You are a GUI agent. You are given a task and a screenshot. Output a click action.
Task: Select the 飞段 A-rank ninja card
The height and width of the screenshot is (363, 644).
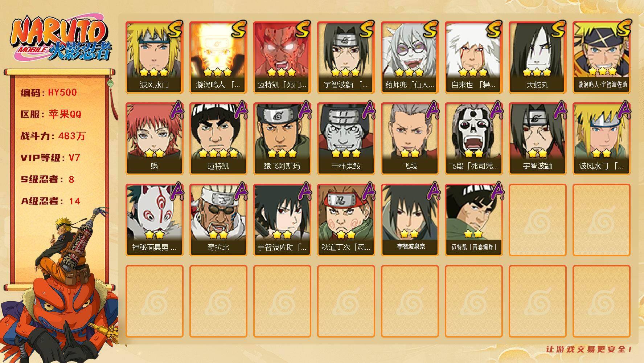click(x=410, y=139)
